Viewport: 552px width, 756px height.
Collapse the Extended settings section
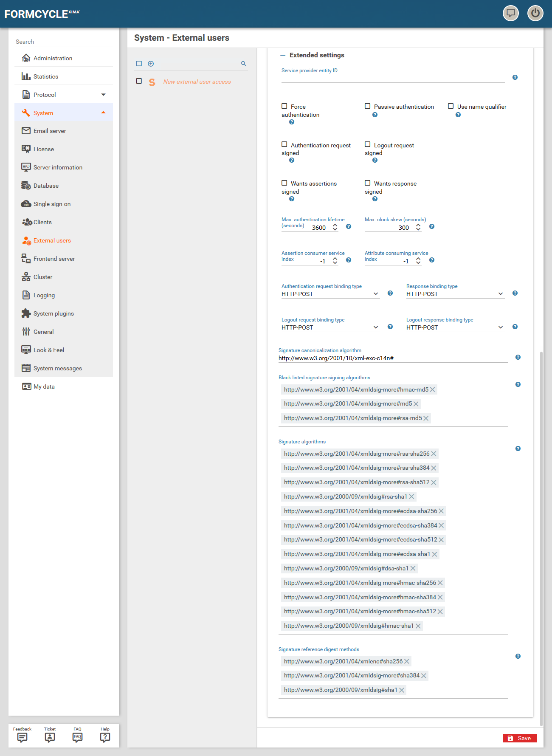click(x=283, y=55)
